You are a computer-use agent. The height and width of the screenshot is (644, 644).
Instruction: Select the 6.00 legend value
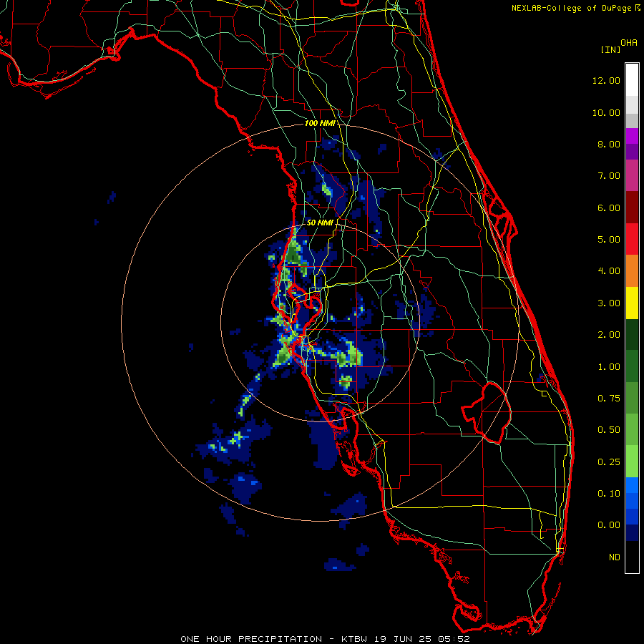coord(609,208)
